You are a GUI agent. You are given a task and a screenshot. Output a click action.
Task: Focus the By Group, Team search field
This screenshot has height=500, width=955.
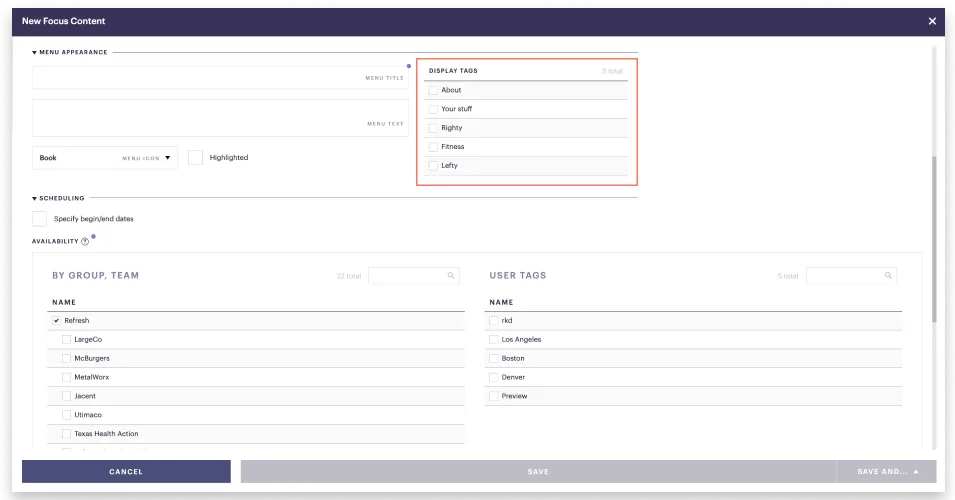click(414, 275)
